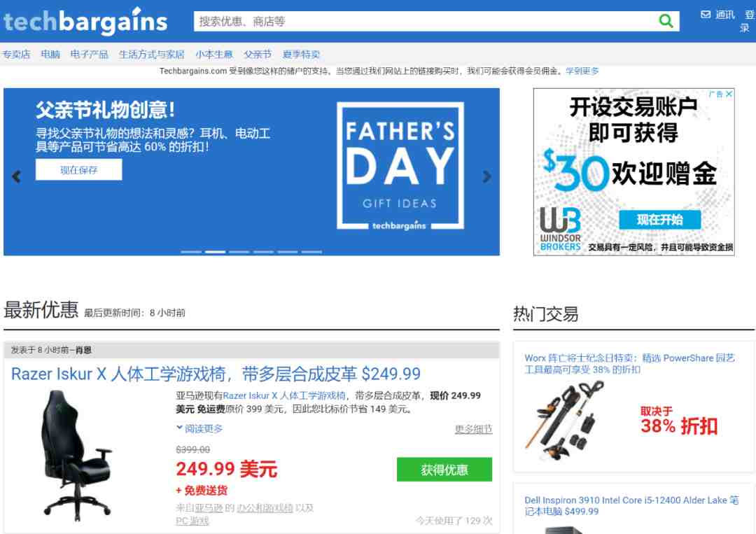The height and width of the screenshot is (534, 756).
Task: Click 现在开始 button in the ad
Action: pyautogui.click(x=659, y=220)
